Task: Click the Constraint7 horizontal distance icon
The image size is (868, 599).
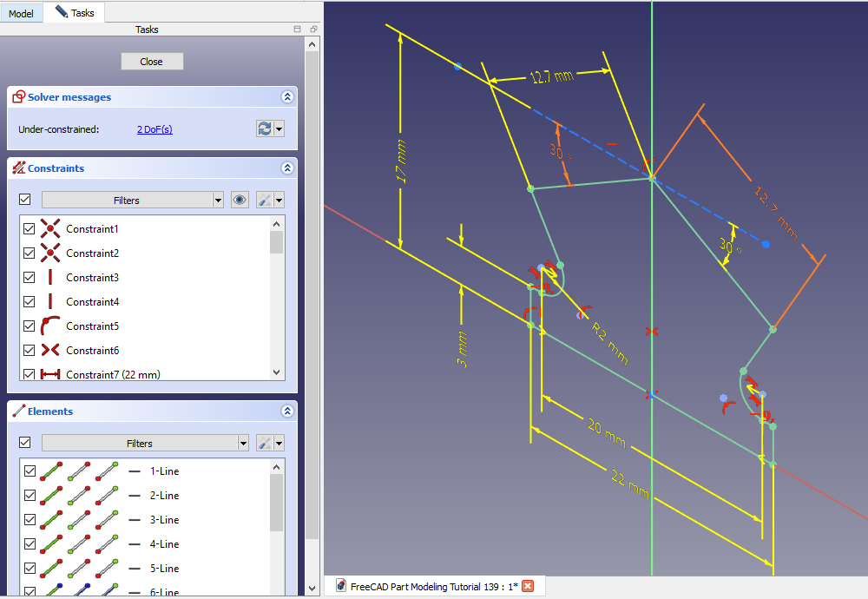Action: point(50,374)
